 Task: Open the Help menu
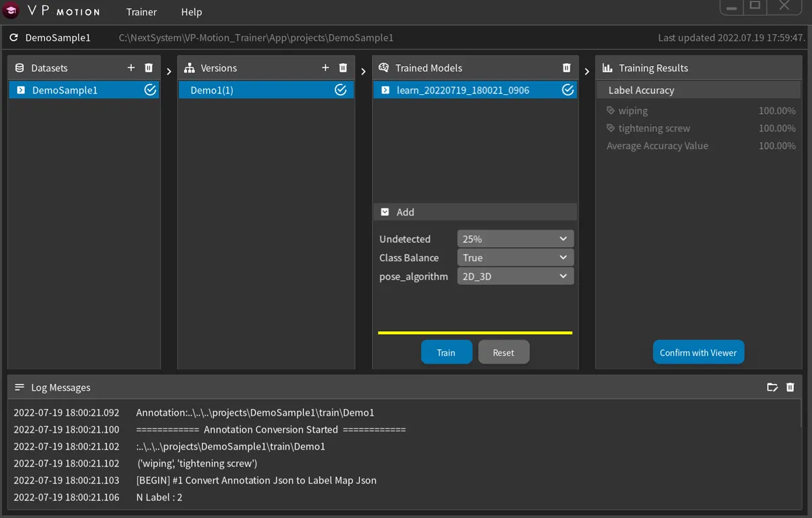[x=191, y=12]
